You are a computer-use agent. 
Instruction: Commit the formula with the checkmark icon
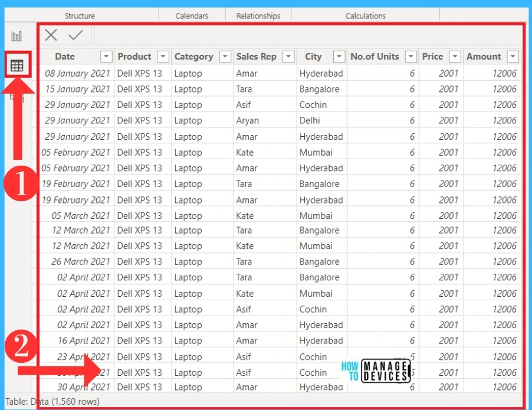[x=75, y=35]
